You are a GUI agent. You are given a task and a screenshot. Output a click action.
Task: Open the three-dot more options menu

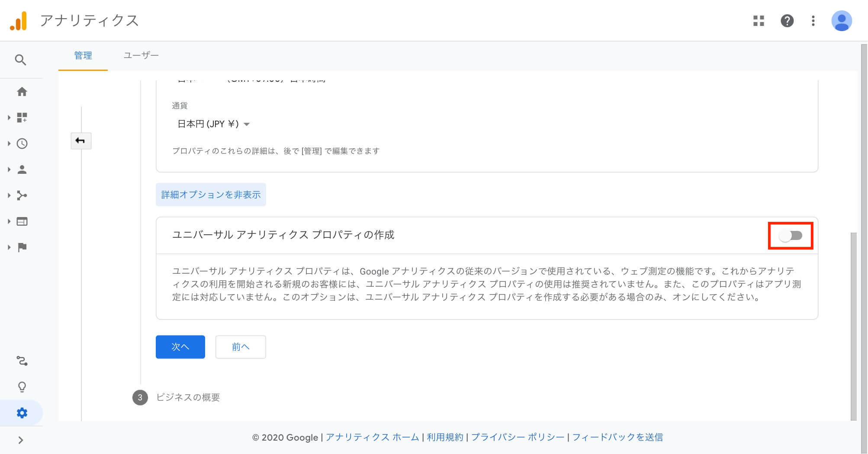coord(813,21)
